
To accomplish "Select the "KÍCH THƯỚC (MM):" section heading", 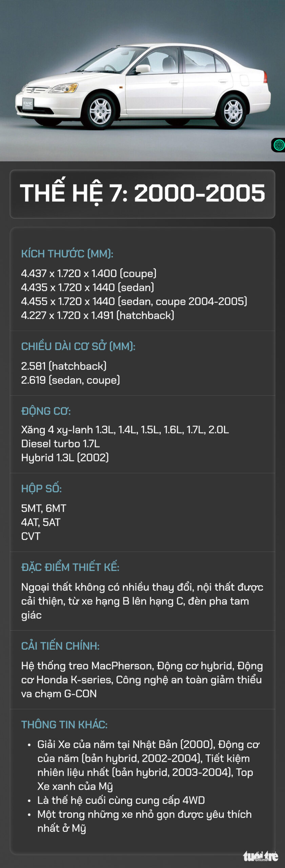I will click(x=67, y=254).
